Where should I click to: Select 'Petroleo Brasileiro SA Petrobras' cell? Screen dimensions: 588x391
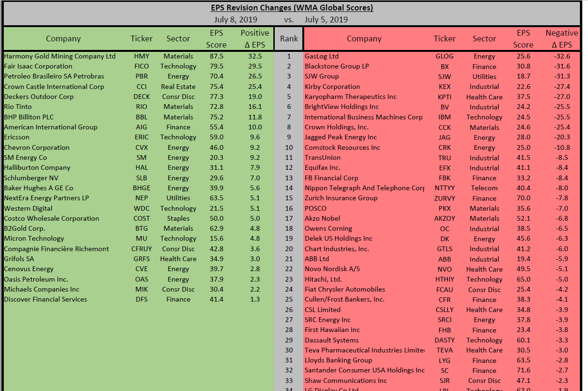pos(54,76)
